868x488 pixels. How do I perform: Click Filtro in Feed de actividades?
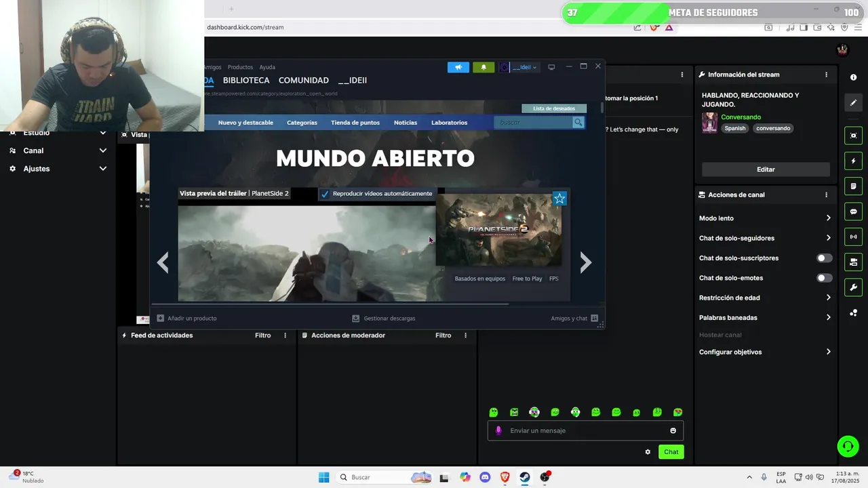point(262,335)
